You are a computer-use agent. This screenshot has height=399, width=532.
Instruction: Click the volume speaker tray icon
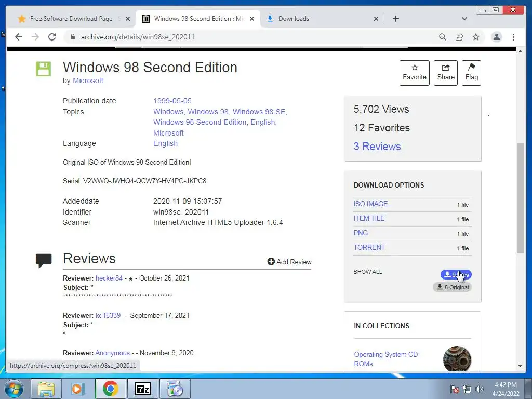pos(480,389)
